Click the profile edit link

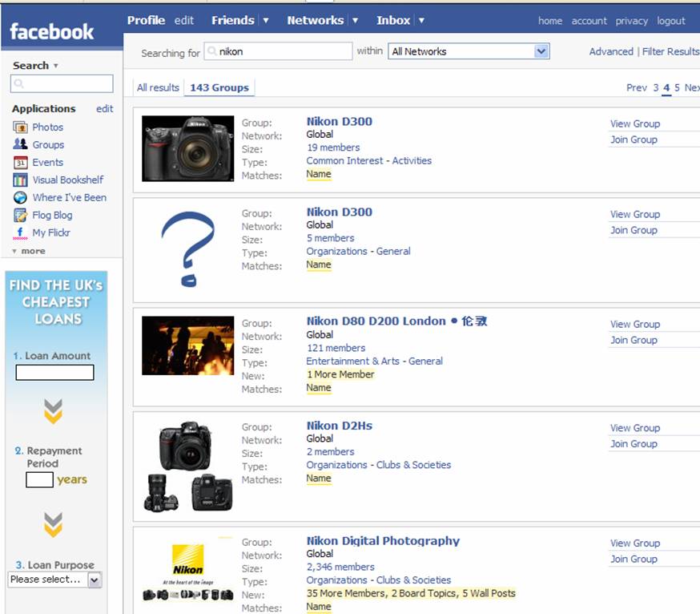coord(184,21)
